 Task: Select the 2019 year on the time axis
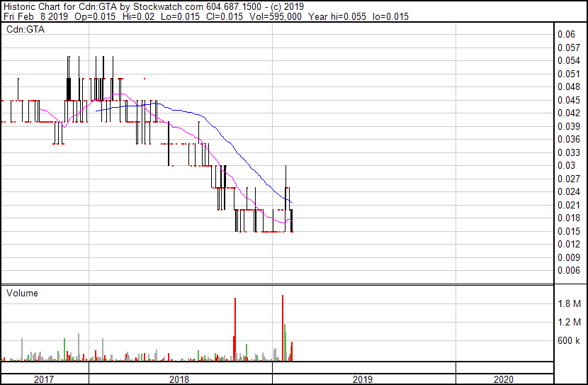363,379
